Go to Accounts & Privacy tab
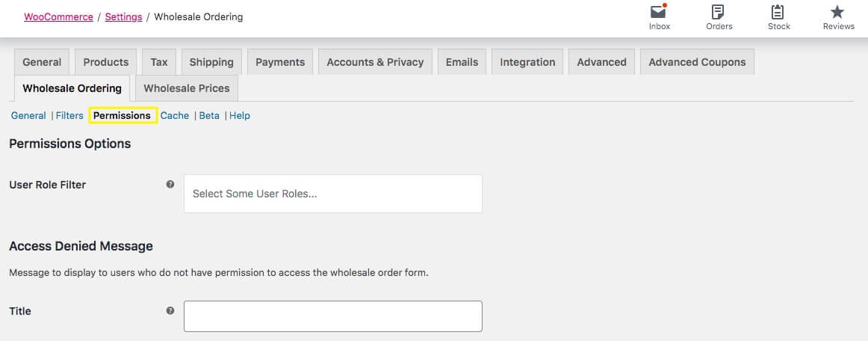868x341 pixels. [x=375, y=62]
